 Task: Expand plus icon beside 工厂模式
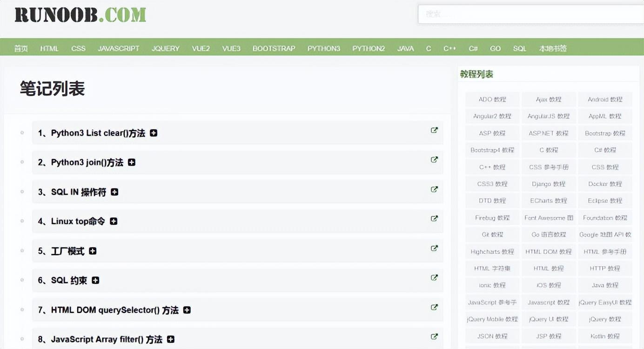click(x=93, y=251)
